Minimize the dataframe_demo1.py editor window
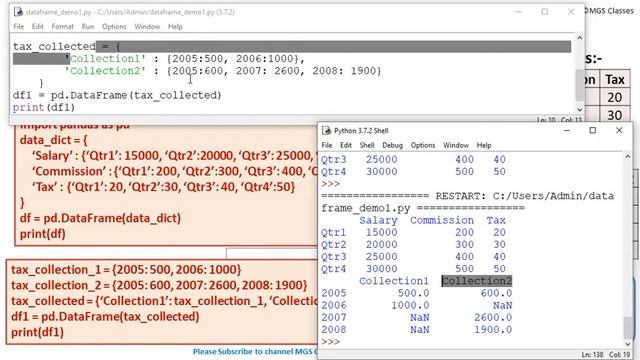The height and width of the screenshot is (360, 640). [x=519, y=12]
